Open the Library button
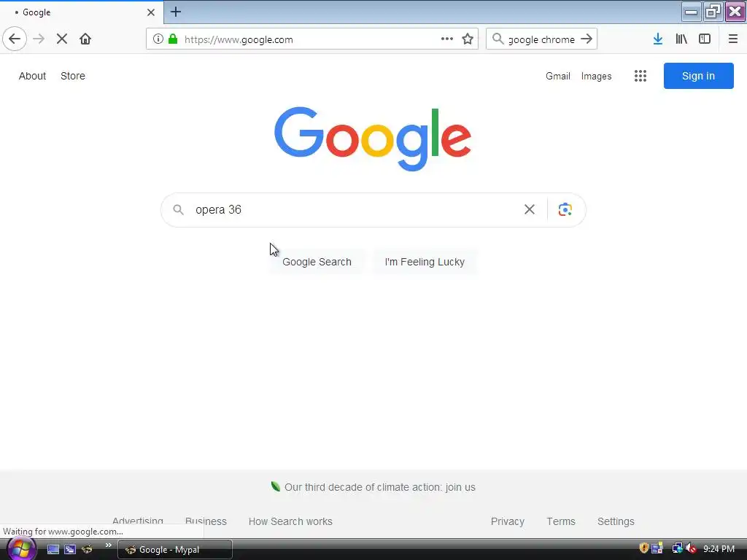Image resolution: width=747 pixels, height=560 pixels. pos(681,39)
